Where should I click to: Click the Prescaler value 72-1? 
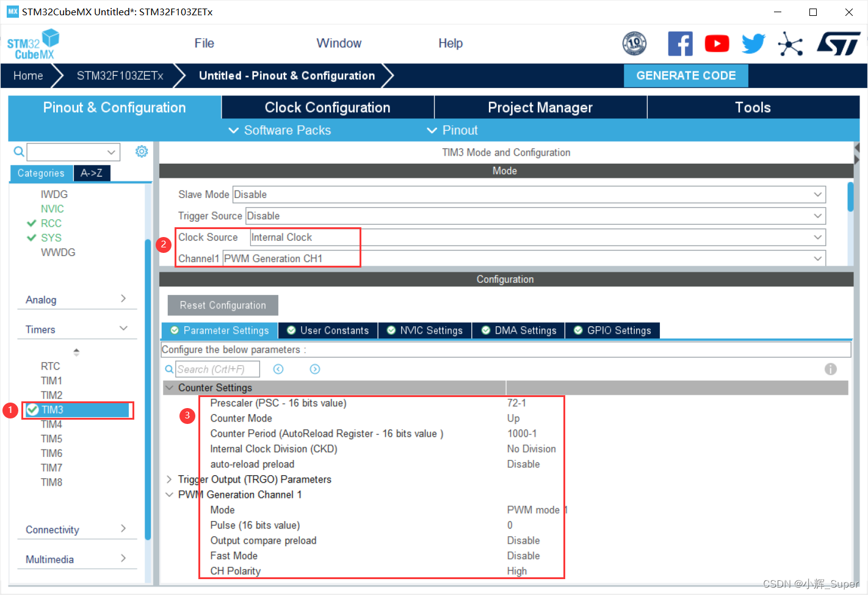[516, 403]
